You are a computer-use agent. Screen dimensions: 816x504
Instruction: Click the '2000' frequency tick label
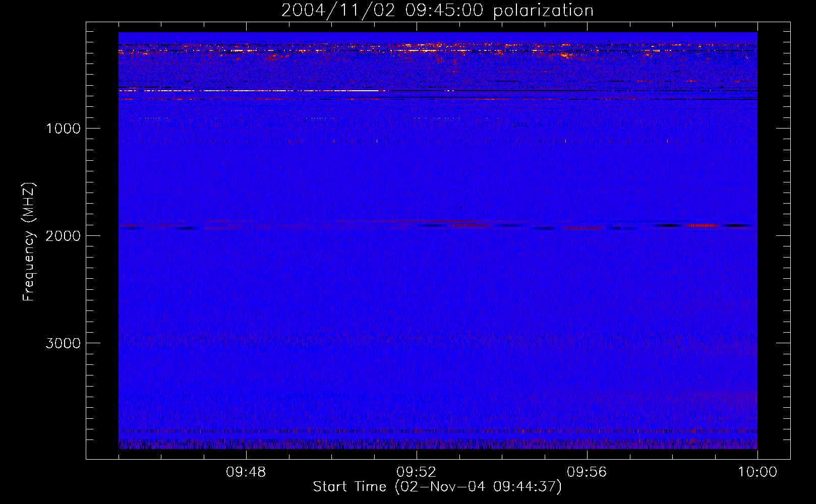pyautogui.click(x=63, y=236)
